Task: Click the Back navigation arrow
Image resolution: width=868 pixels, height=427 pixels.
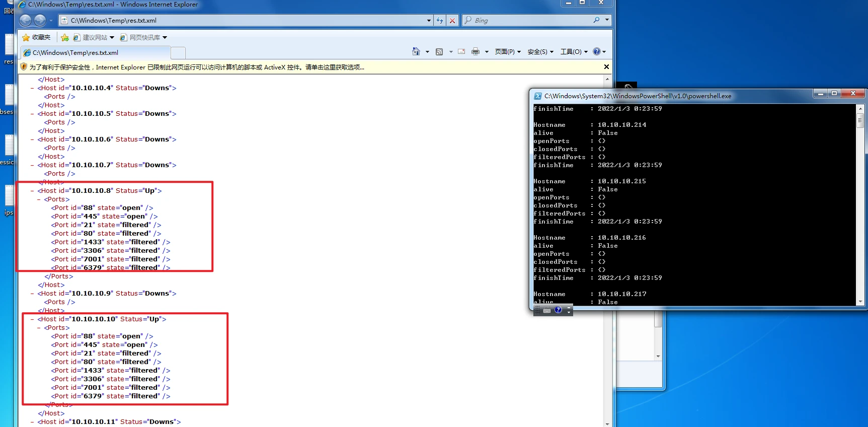Action: (x=26, y=20)
